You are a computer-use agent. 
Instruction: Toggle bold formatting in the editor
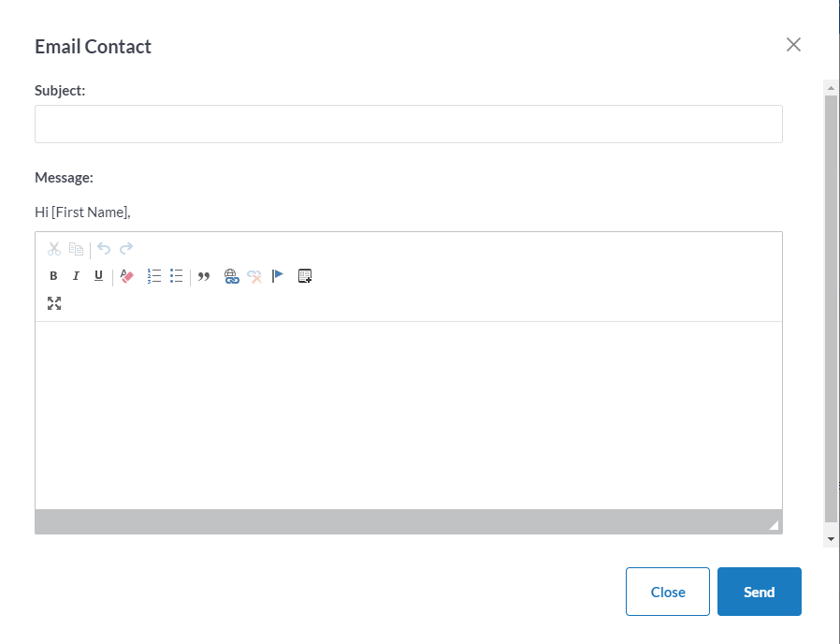(x=53, y=275)
